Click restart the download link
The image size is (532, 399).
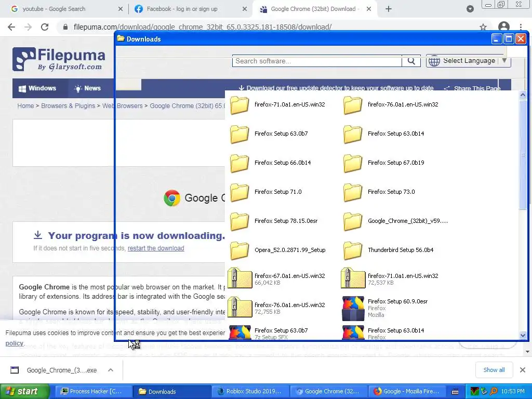click(156, 248)
